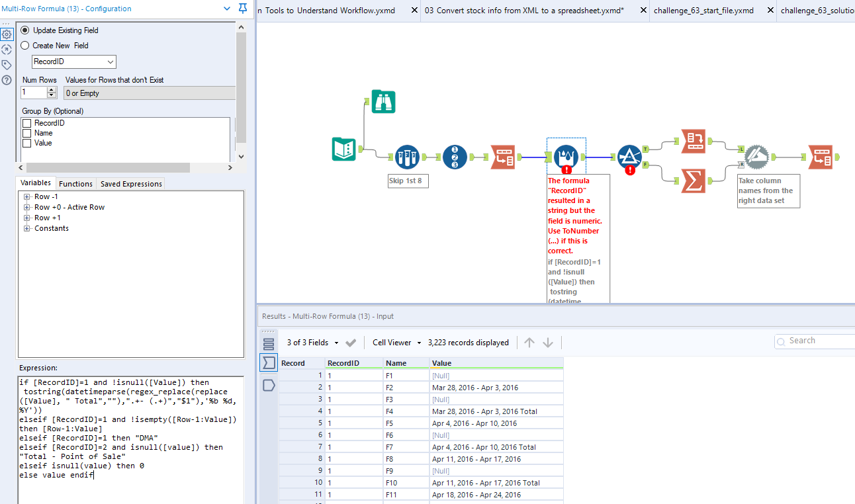The height and width of the screenshot is (504, 855).
Task: Select the Filter tool on canvas
Action: point(629,157)
